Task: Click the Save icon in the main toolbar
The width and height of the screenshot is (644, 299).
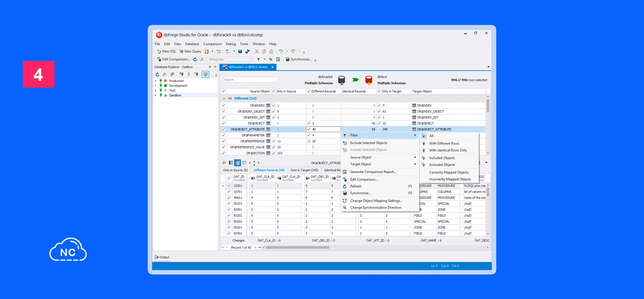Action: coord(240,51)
